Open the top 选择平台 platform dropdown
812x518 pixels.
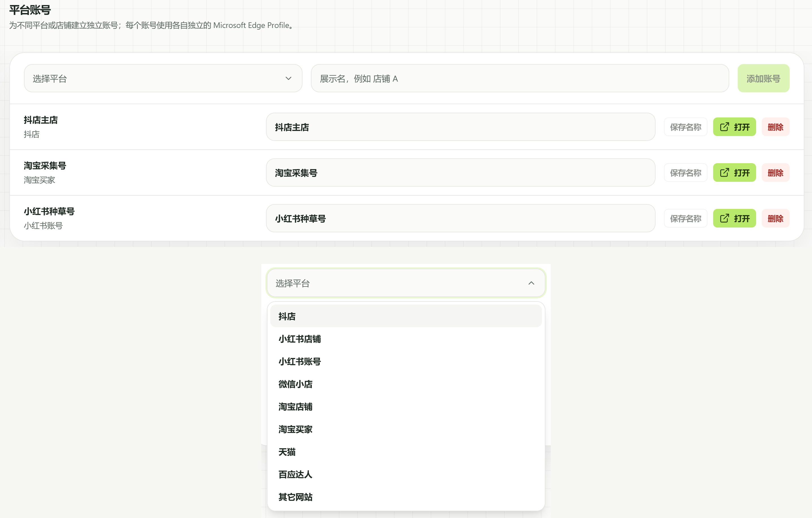[163, 78]
